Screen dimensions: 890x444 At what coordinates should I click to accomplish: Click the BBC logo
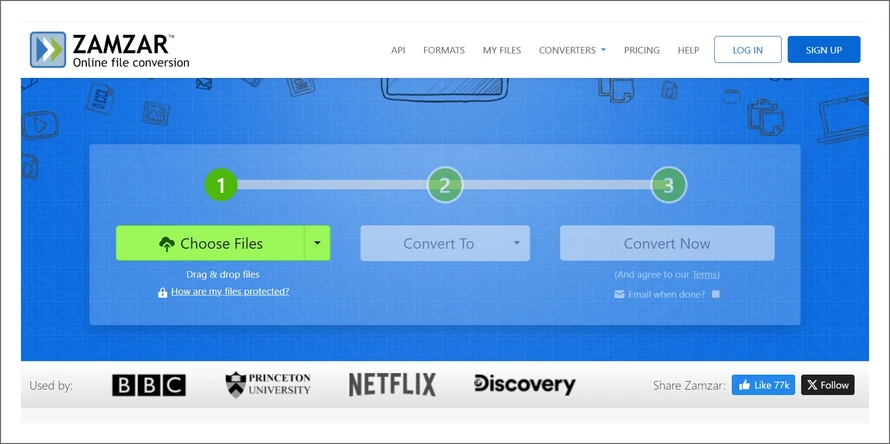pos(148,385)
